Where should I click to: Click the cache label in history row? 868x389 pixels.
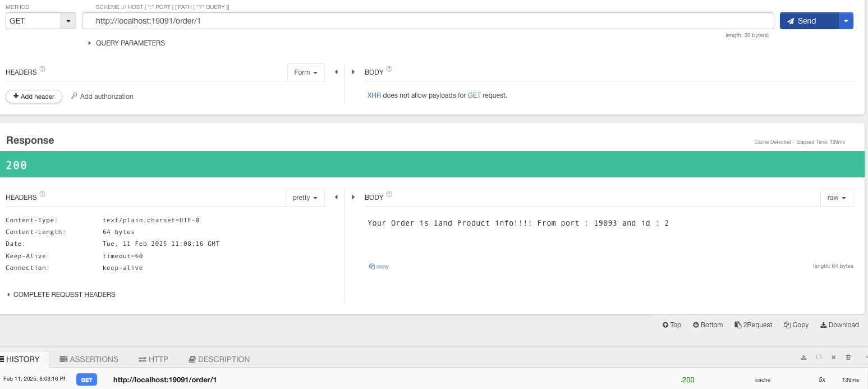point(763,380)
